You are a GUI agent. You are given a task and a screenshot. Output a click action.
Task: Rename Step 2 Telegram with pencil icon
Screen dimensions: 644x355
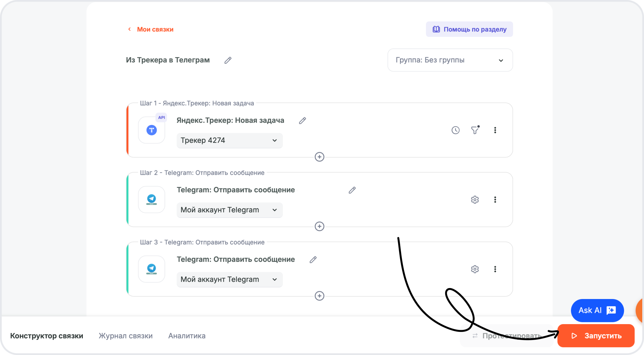tap(352, 190)
